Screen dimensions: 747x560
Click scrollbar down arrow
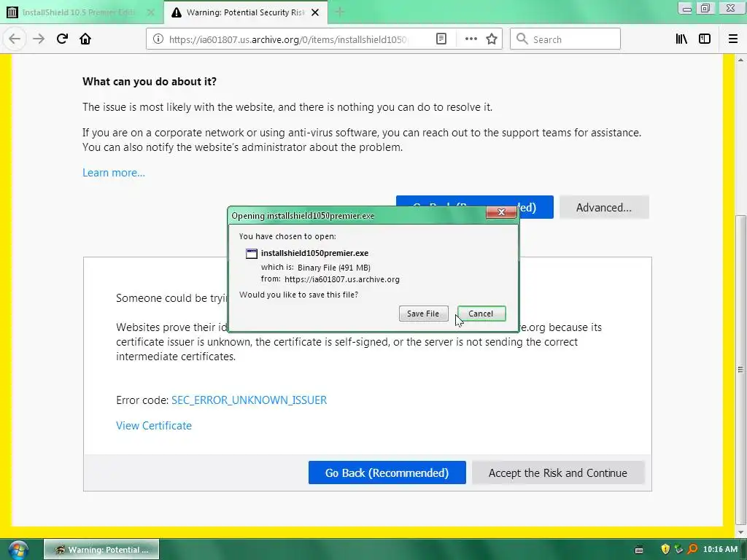[x=740, y=533]
